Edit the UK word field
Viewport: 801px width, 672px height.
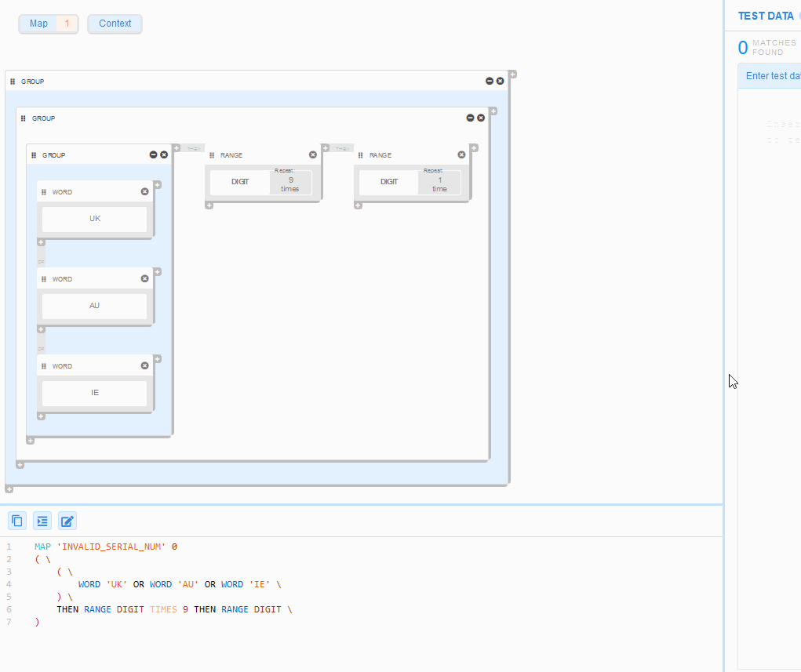tap(94, 219)
